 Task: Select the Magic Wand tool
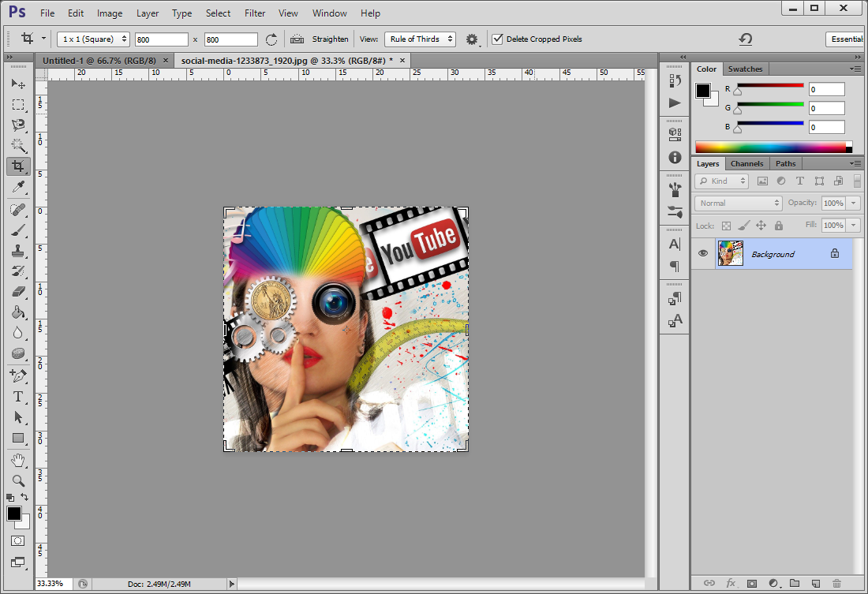(18, 146)
